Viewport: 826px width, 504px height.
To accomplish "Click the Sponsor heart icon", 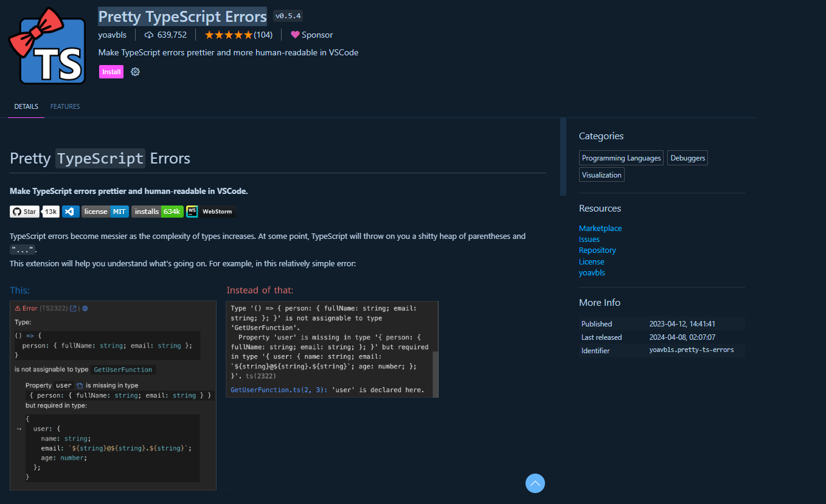I will [296, 35].
